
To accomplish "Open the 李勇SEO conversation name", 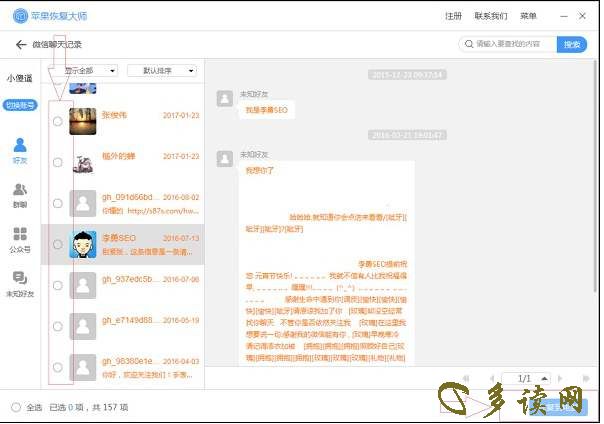I will pyautogui.click(x=119, y=238).
